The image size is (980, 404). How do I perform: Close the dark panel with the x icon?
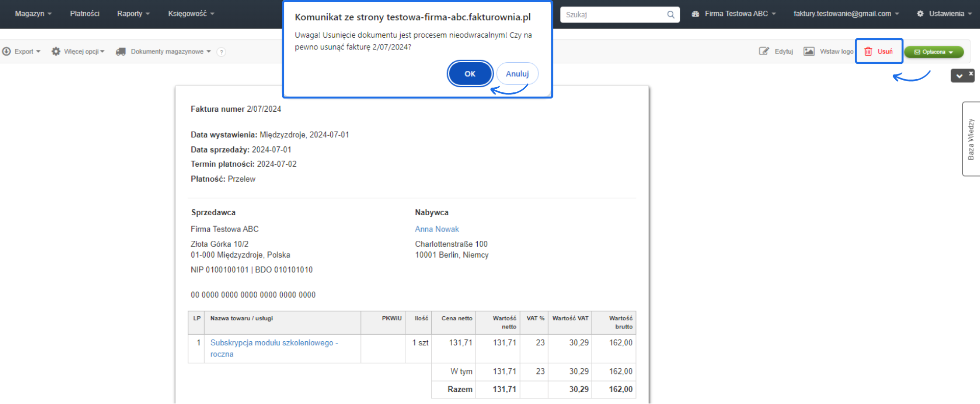[971, 73]
